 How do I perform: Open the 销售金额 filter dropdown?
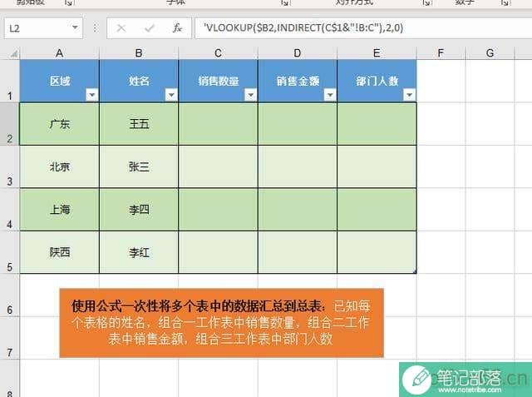pyautogui.click(x=330, y=95)
